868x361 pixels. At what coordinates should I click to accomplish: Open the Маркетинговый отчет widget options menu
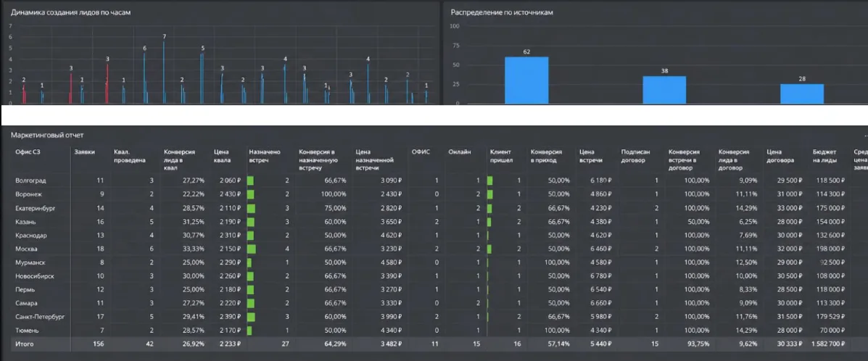[x=864, y=135]
